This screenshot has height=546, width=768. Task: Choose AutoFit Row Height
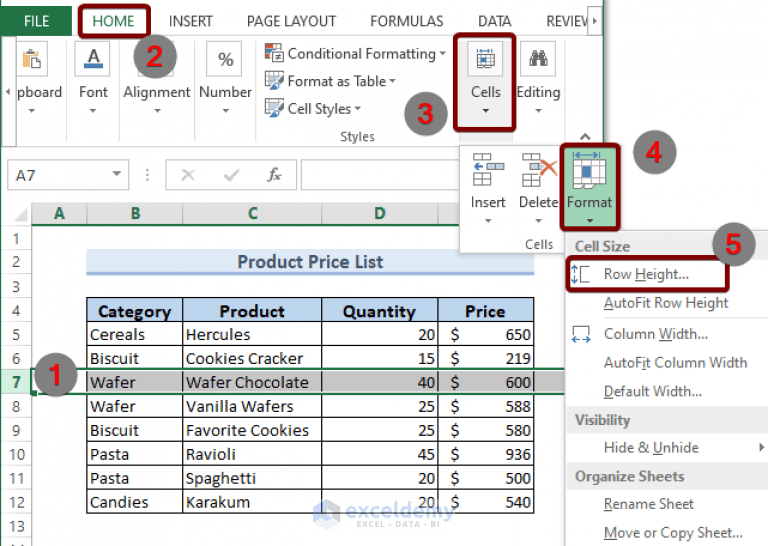point(666,303)
